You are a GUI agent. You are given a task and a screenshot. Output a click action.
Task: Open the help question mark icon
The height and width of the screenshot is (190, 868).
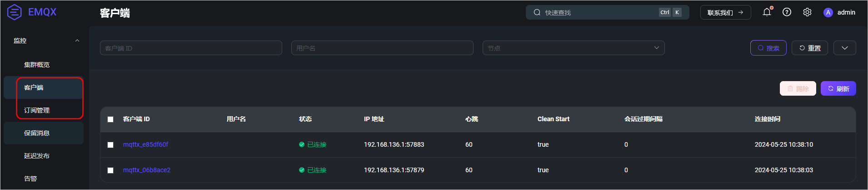point(787,12)
